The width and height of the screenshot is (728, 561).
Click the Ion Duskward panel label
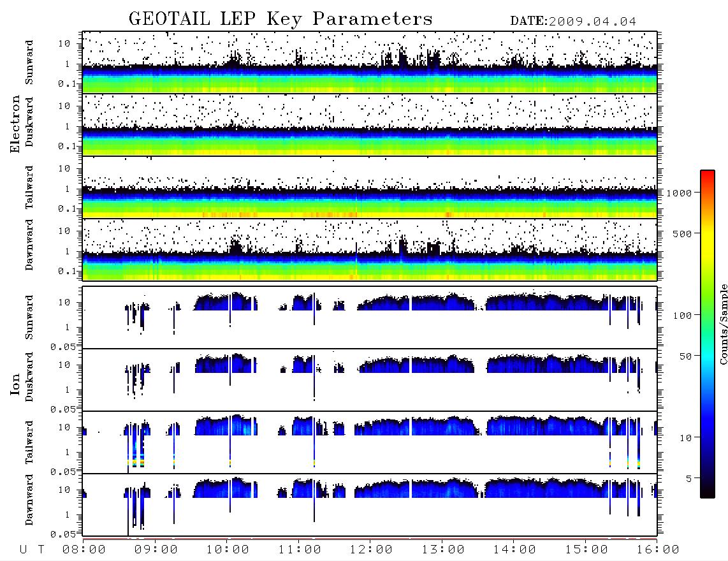29,377
